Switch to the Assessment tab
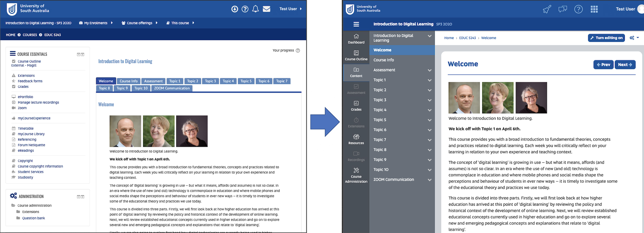This screenshot has width=644, height=233. pyautogui.click(x=153, y=81)
